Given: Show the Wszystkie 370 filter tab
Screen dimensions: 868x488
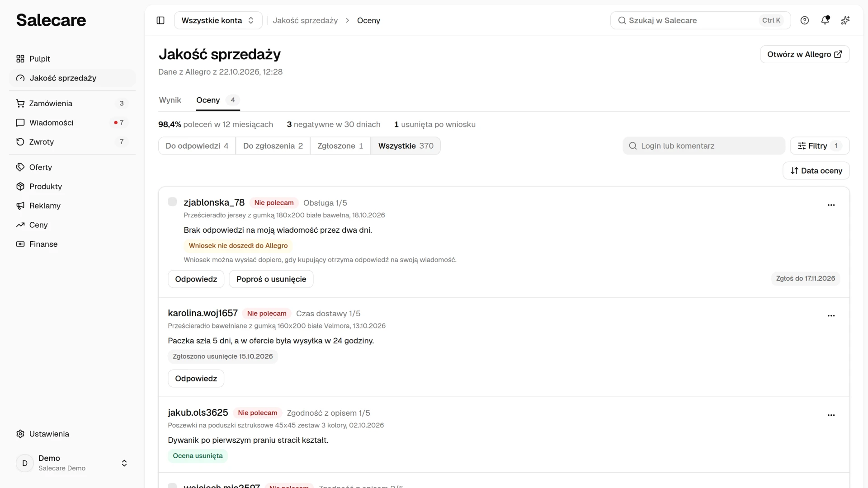Looking at the screenshot, I should point(406,146).
